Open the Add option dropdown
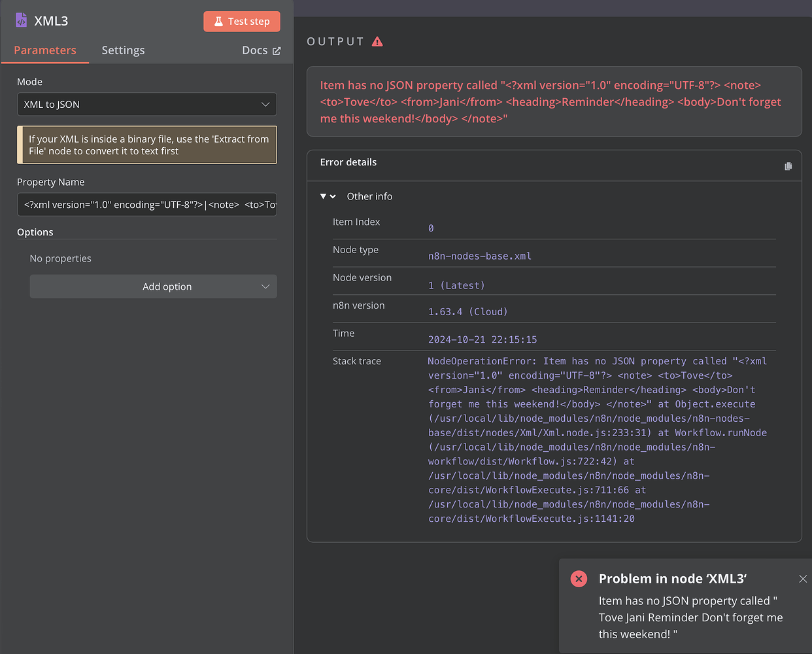Viewport: 812px width, 654px height. pos(153,286)
